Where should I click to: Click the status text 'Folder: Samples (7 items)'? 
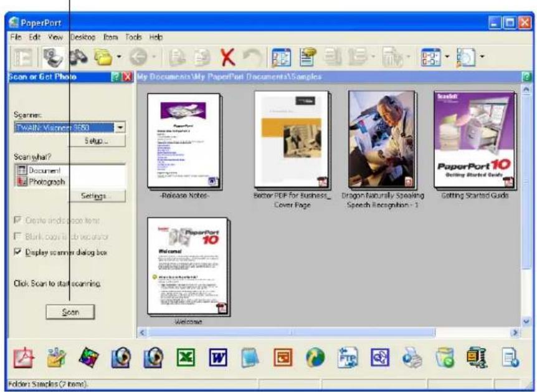pos(47,384)
